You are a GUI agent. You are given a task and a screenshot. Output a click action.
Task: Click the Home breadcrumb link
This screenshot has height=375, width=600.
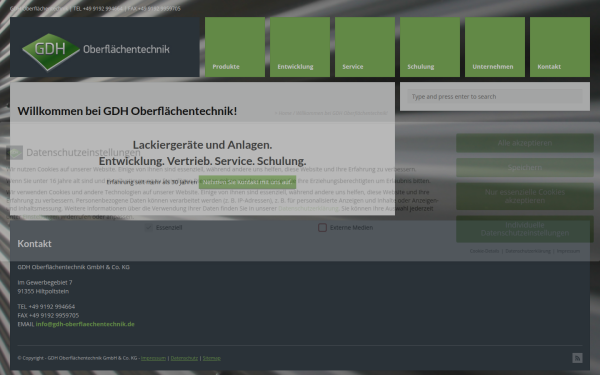(285, 113)
